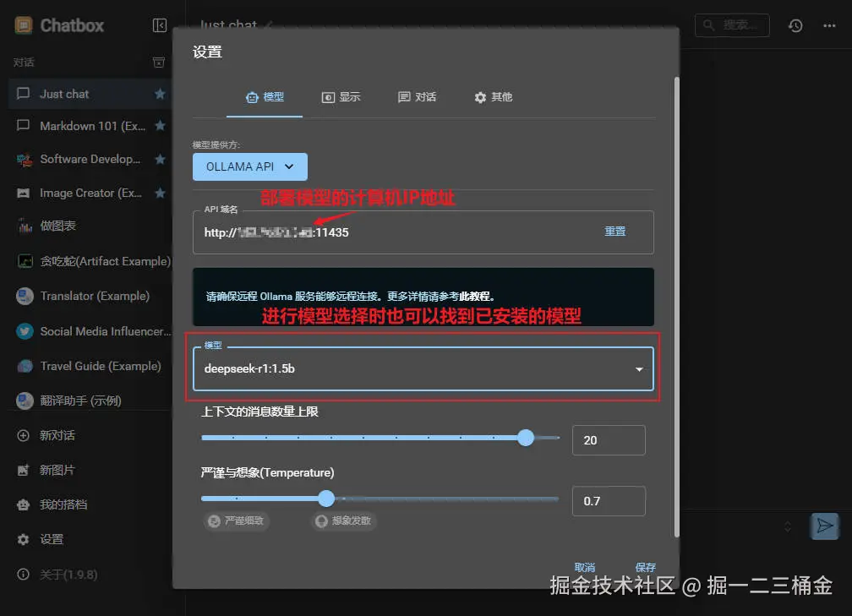
Task: Click the 新图片 new image icon
Action: coord(23,470)
